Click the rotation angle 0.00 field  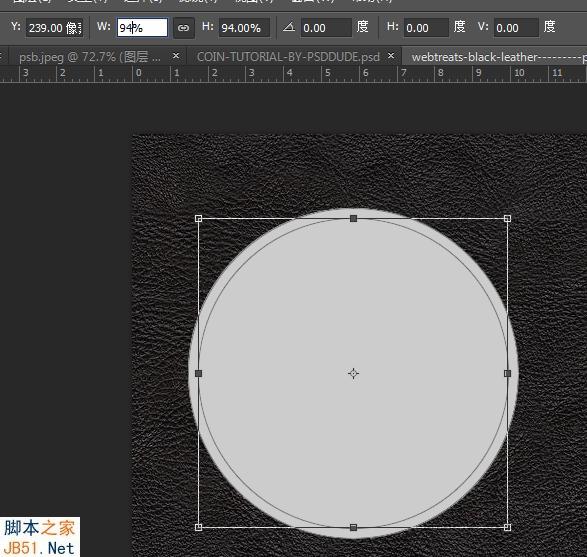[x=326, y=28]
